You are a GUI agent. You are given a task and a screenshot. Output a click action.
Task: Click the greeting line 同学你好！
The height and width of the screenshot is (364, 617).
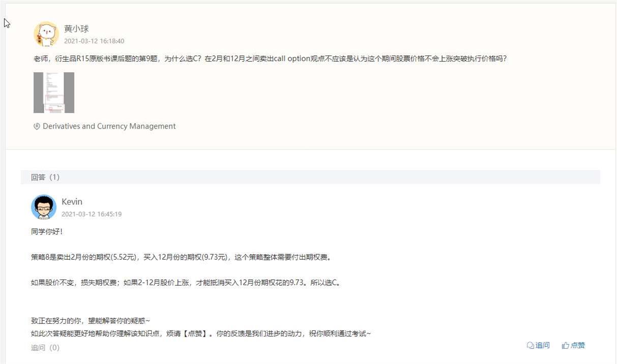click(x=47, y=232)
